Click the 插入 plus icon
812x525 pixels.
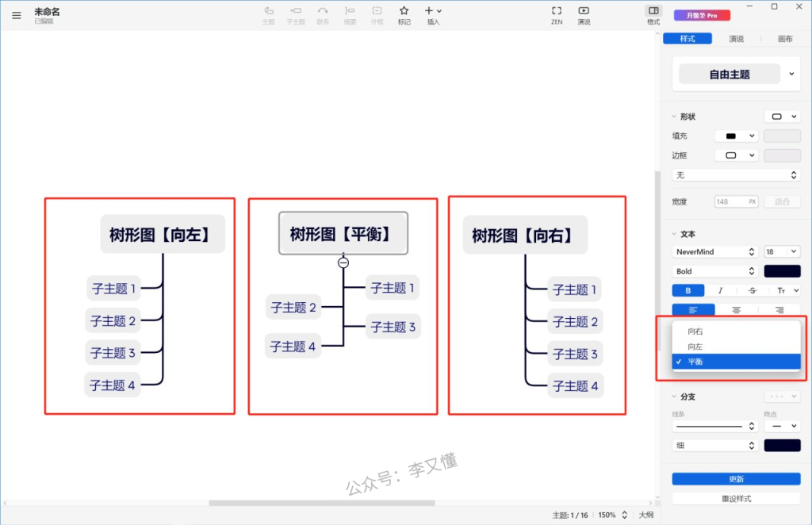pyautogui.click(x=429, y=11)
